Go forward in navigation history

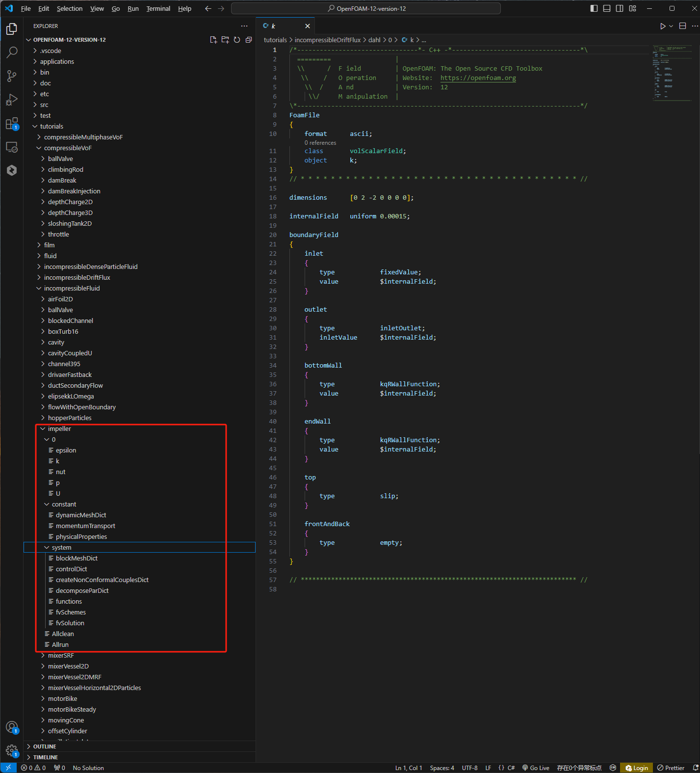tap(221, 8)
